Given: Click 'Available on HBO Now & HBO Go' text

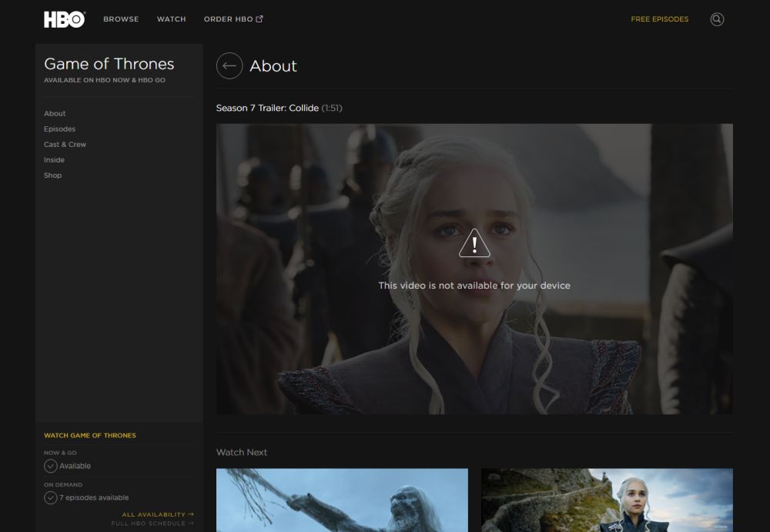Looking at the screenshot, I should (x=105, y=80).
